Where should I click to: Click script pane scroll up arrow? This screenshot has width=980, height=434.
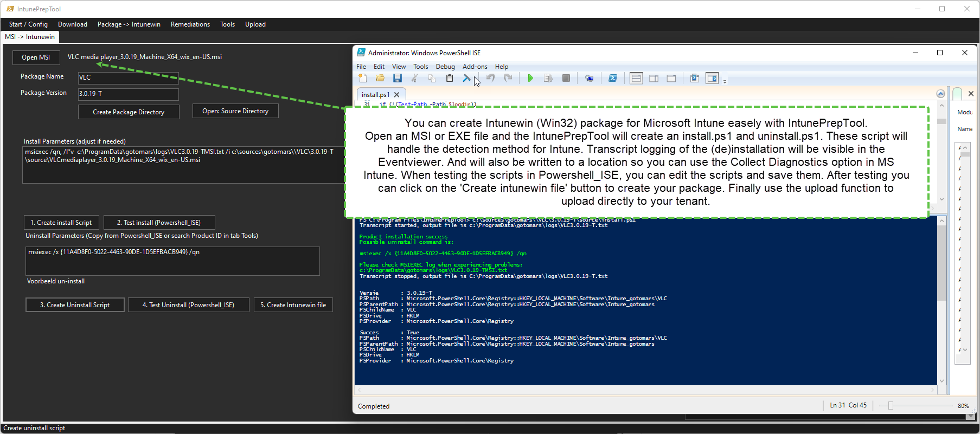(x=942, y=105)
